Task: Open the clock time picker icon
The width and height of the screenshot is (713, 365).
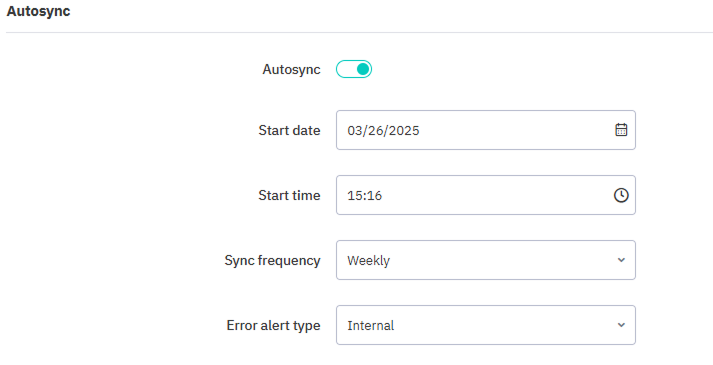Action: pos(621,195)
